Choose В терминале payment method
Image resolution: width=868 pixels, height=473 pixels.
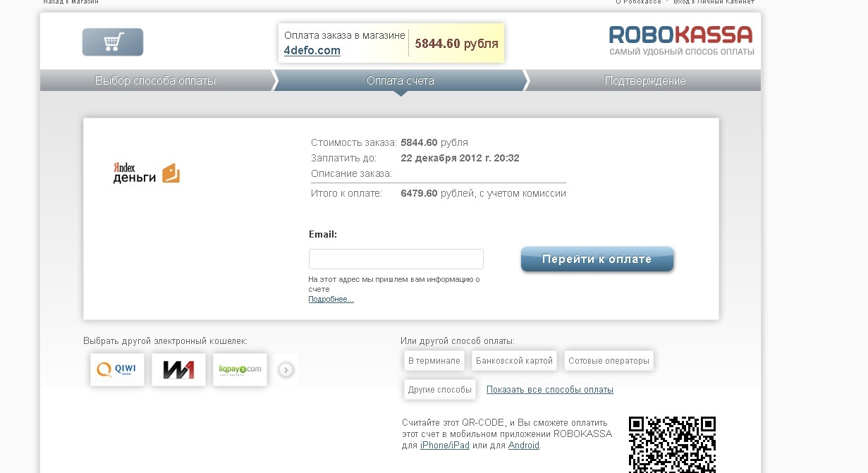(434, 360)
